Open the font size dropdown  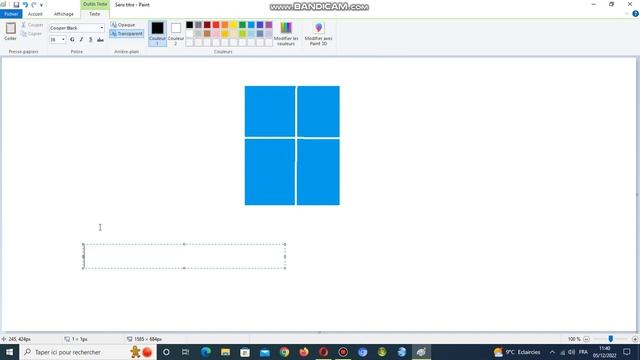coord(63,40)
